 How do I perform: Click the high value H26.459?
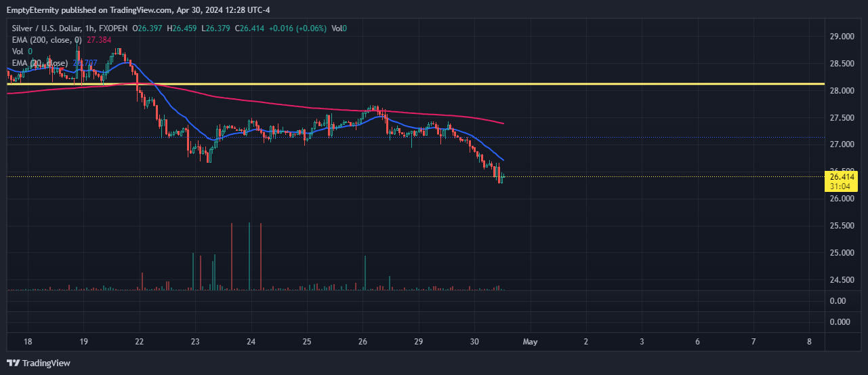[x=182, y=28]
